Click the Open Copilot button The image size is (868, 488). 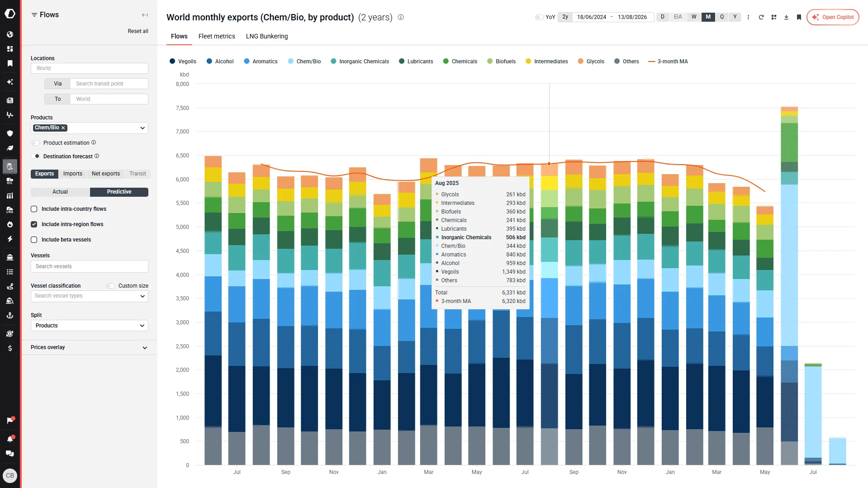click(832, 17)
